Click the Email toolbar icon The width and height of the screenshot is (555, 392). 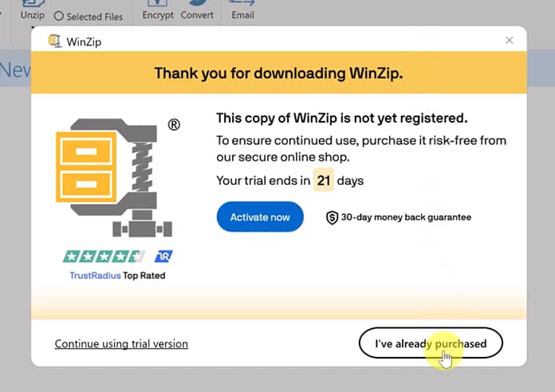(242, 11)
